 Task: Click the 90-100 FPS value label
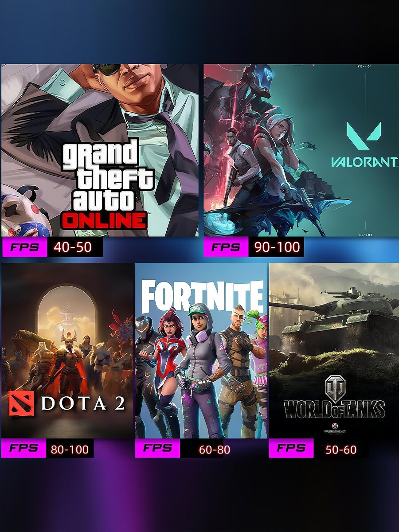tap(277, 247)
